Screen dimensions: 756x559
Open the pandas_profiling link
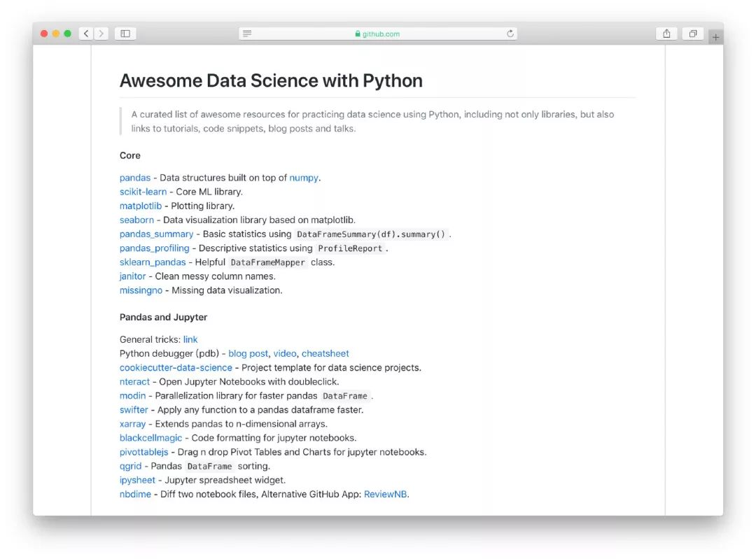point(155,248)
